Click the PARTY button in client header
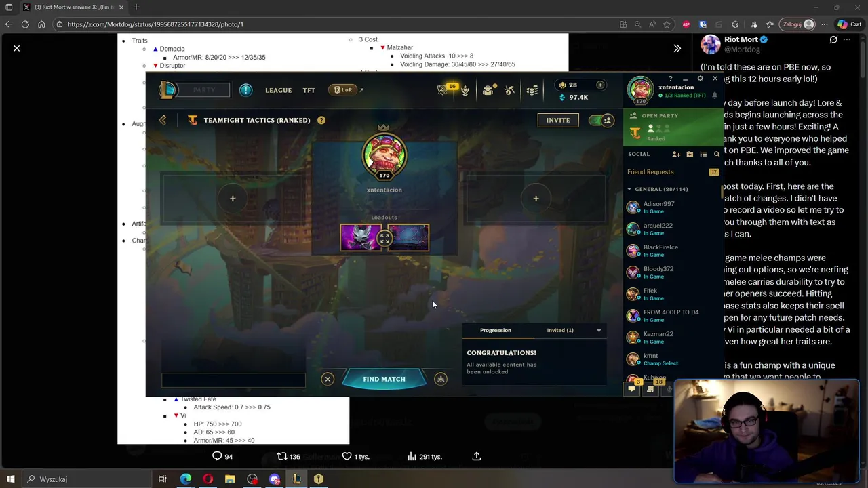 (203, 89)
